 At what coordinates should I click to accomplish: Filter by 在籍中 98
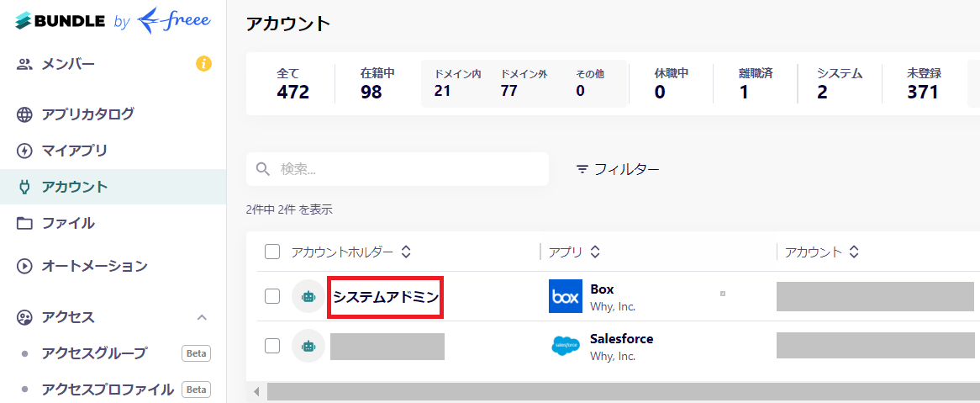(377, 84)
